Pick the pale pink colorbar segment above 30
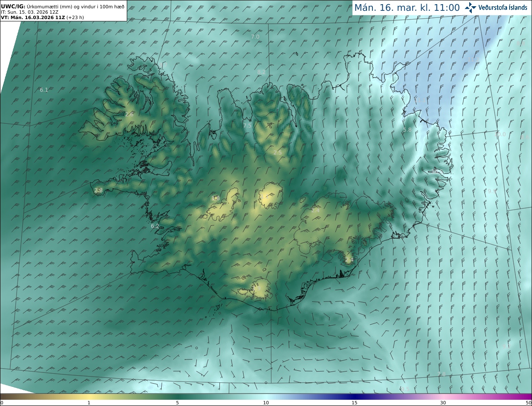Image resolution: width=532 pixels, height=406 pixels. point(443,396)
